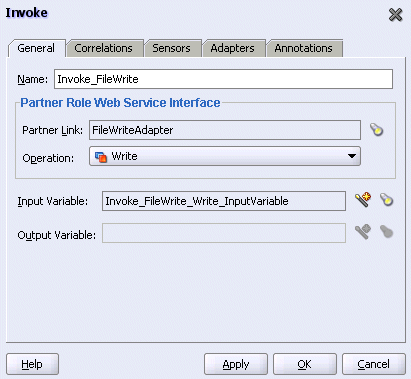This screenshot has width=411, height=379.
Task: Close the Invoke dialog with X
Action: click(x=395, y=15)
